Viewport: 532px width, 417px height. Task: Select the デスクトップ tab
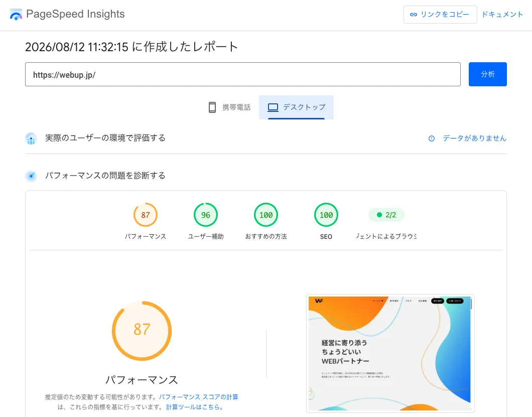(296, 107)
